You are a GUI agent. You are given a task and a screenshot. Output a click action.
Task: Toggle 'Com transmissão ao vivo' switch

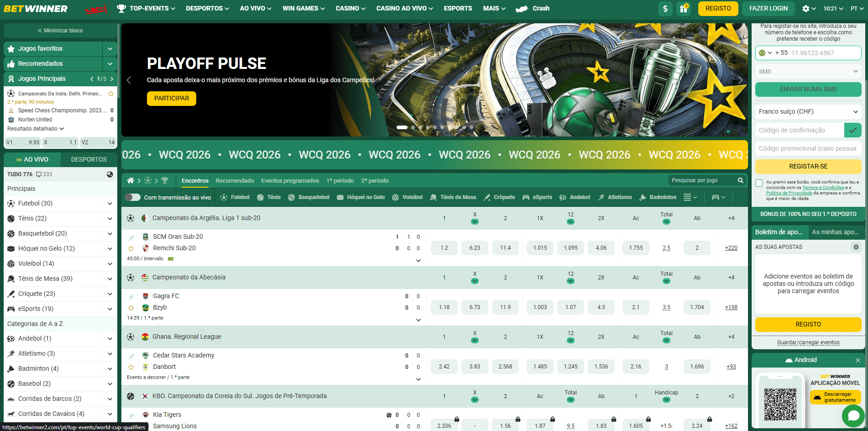point(133,197)
